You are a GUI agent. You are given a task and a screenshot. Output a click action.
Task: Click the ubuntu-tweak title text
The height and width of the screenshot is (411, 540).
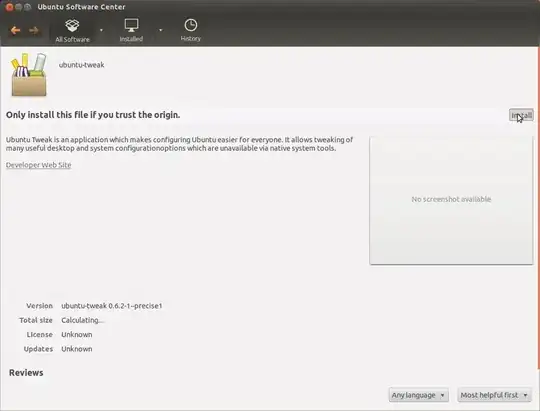82,65
